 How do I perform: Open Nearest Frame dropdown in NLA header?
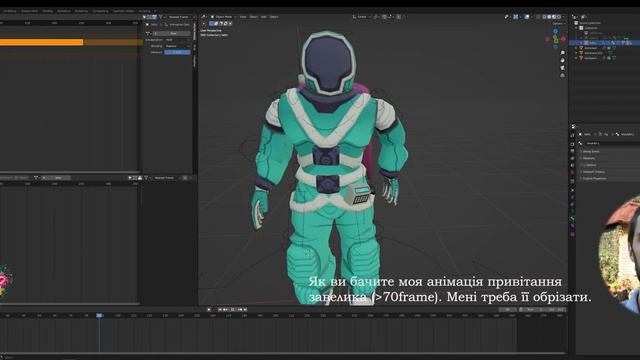(x=179, y=17)
